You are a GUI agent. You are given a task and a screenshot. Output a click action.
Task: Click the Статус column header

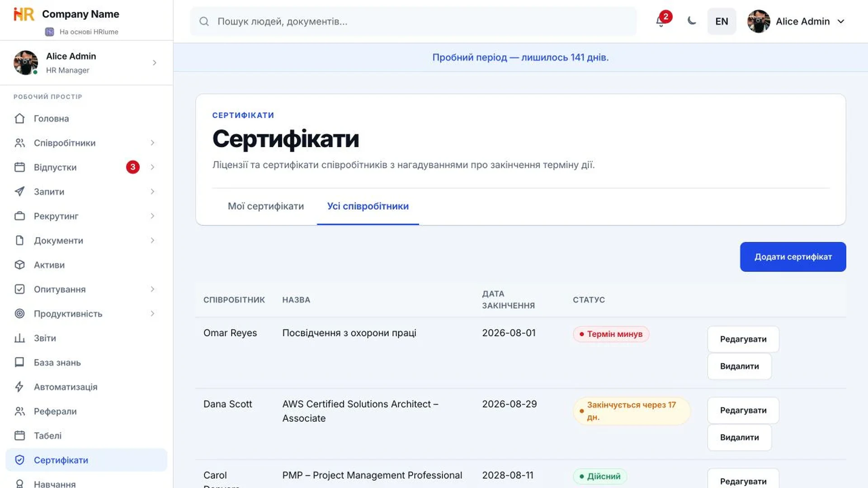click(589, 300)
